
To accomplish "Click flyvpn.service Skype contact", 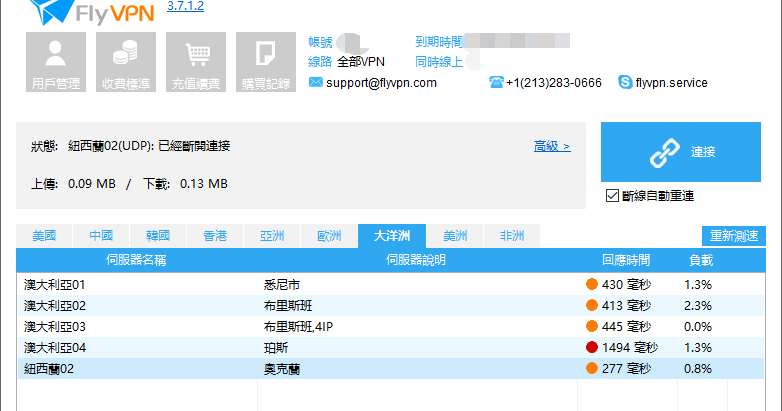I will (x=671, y=83).
